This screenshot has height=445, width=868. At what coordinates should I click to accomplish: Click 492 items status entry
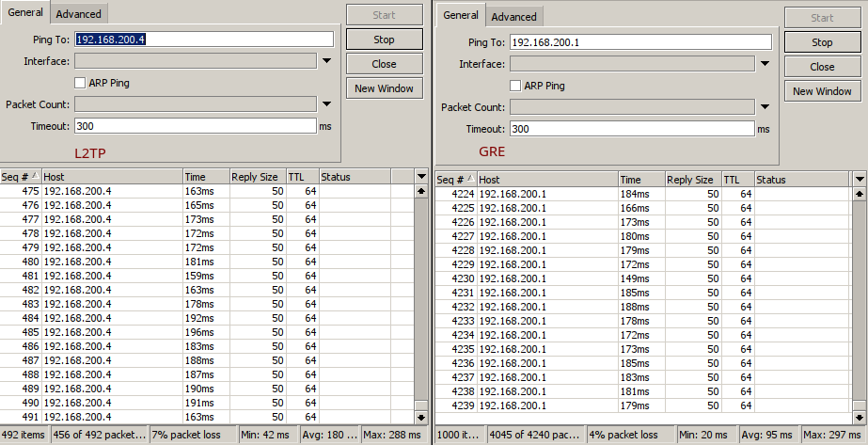pyautogui.click(x=24, y=435)
